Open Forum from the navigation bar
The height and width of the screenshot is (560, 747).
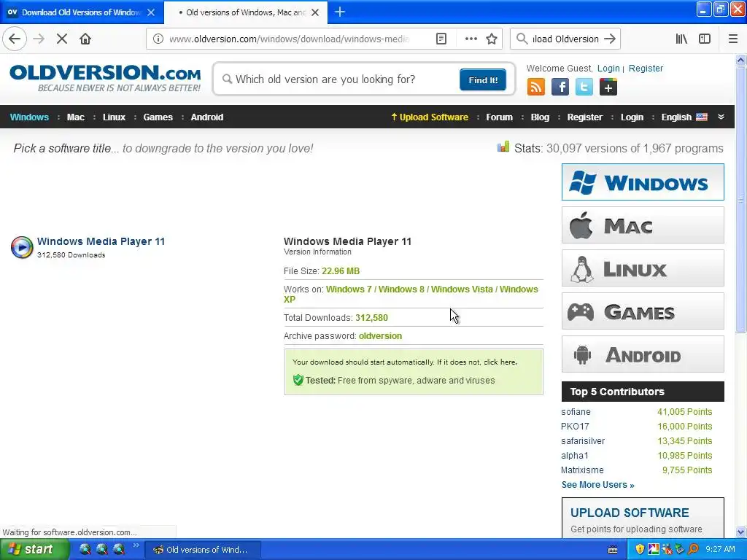point(499,117)
